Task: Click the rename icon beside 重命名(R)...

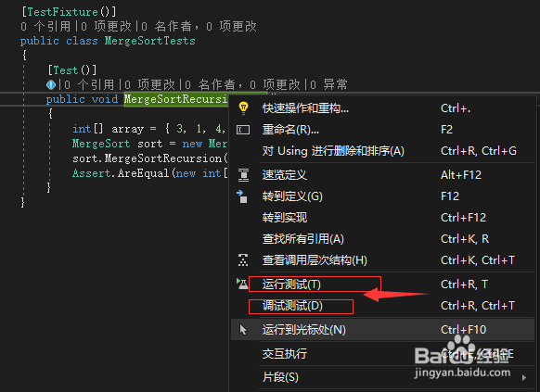Action: (243, 130)
